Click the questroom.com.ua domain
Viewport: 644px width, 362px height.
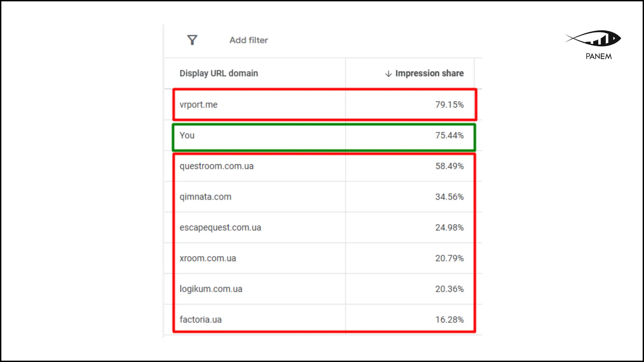(x=217, y=166)
